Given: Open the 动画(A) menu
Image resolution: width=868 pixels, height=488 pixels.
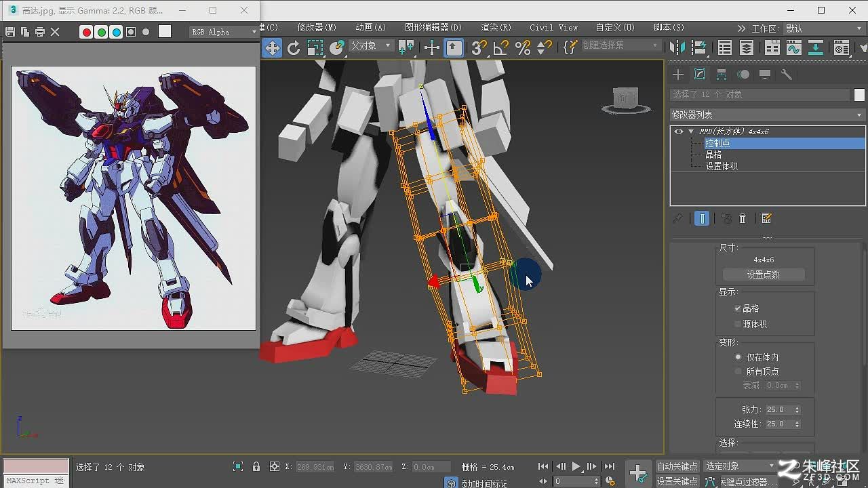Looking at the screenshot, I should click(370, 27).
